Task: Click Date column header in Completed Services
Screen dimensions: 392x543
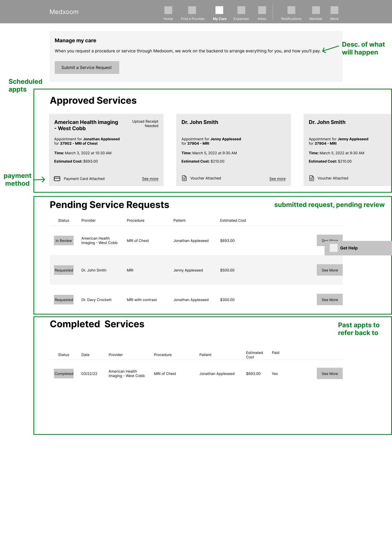Action: (85, 355)
